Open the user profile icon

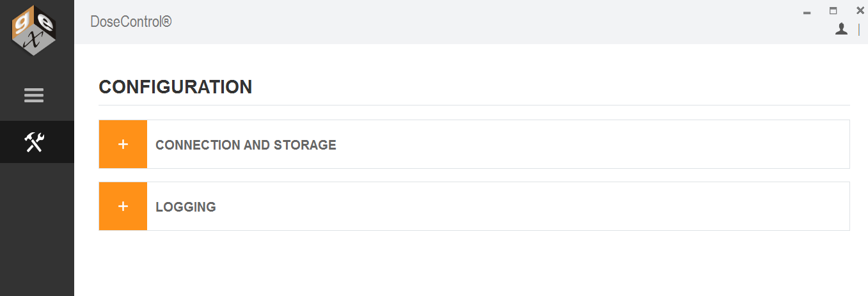841,29
